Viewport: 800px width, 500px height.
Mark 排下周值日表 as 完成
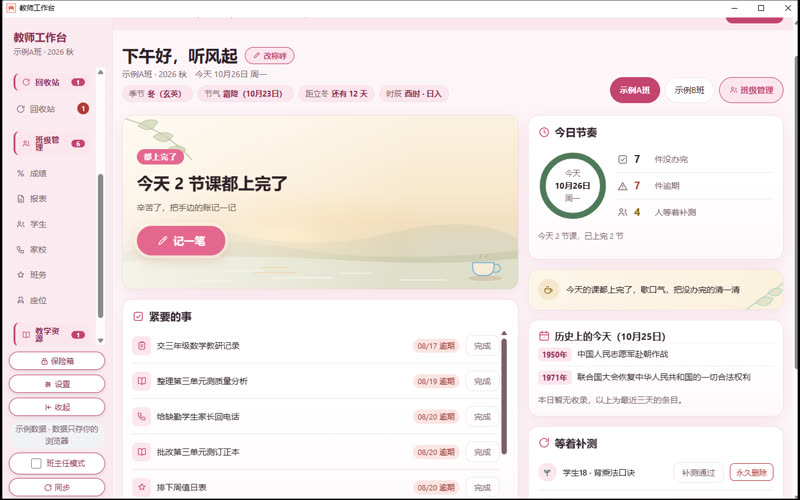pos(482,487)
